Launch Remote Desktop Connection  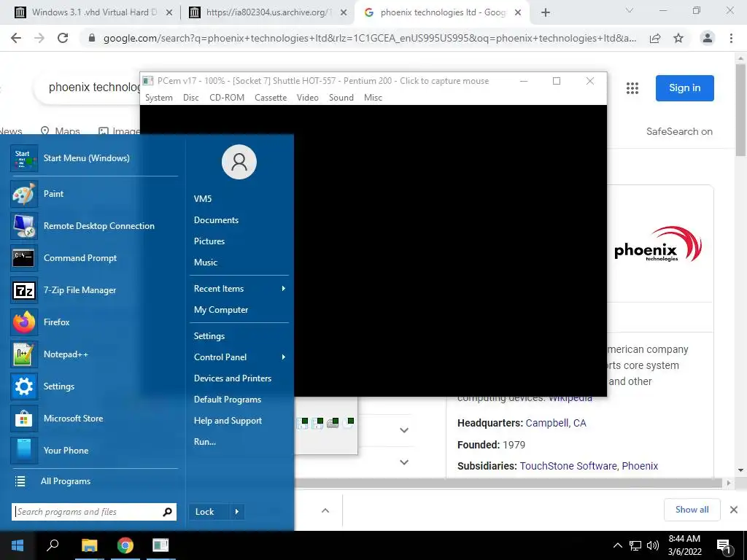94,226
